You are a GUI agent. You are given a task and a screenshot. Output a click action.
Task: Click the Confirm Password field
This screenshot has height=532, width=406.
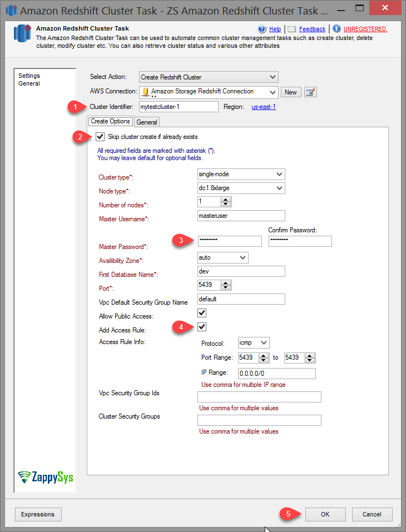click(300, 241)
